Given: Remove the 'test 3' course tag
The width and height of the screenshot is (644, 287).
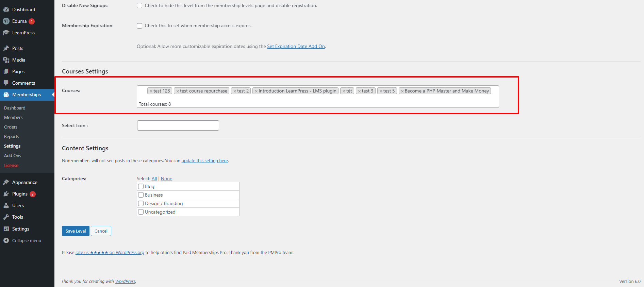Looking at the screenshot, I should click(359, 91).
